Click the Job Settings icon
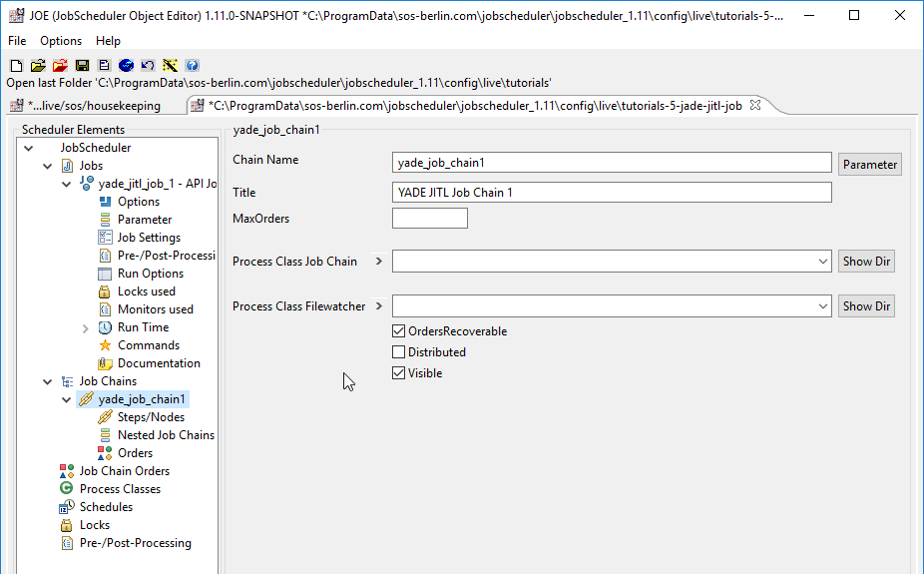The width and height of the screenshot is (924, 574). tap(105, 238)
